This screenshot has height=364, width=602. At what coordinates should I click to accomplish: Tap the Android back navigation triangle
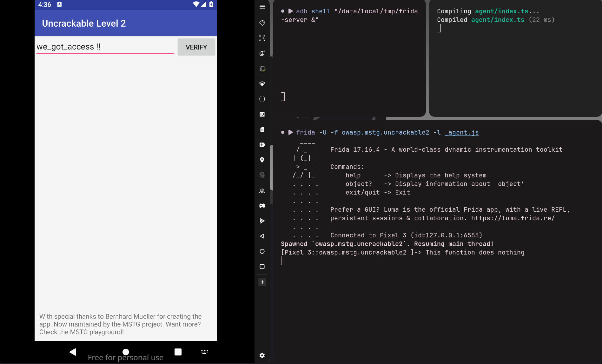(73, 352)
